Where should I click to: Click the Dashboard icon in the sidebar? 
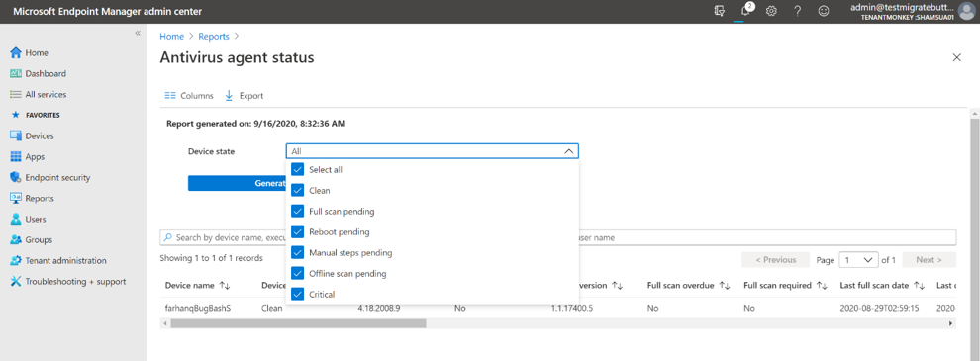[x=16, y=74]
